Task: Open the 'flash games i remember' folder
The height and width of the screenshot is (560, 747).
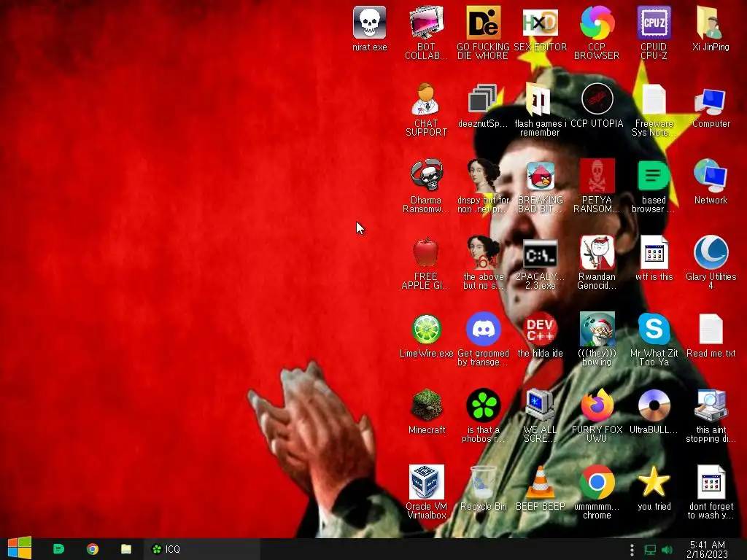Action: [541, 99]
